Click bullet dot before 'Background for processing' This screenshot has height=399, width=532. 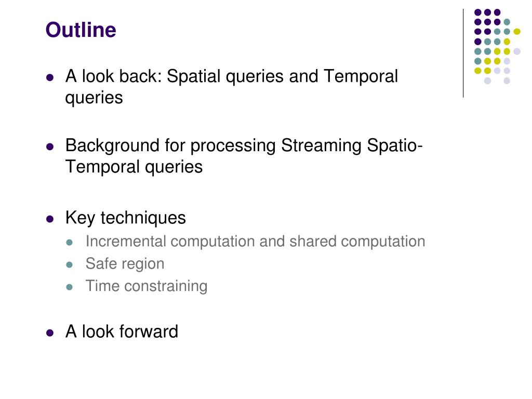point(50,147)
